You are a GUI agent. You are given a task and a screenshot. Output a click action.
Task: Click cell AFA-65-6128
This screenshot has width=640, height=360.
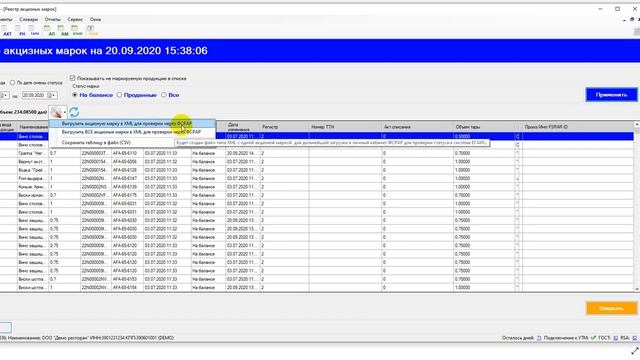[x=127, y=170]
